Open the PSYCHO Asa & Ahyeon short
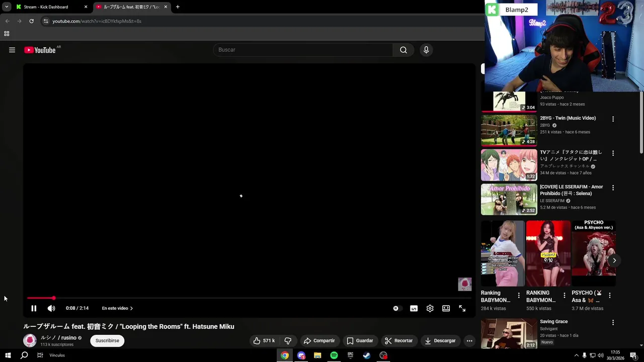 [594, 253]
